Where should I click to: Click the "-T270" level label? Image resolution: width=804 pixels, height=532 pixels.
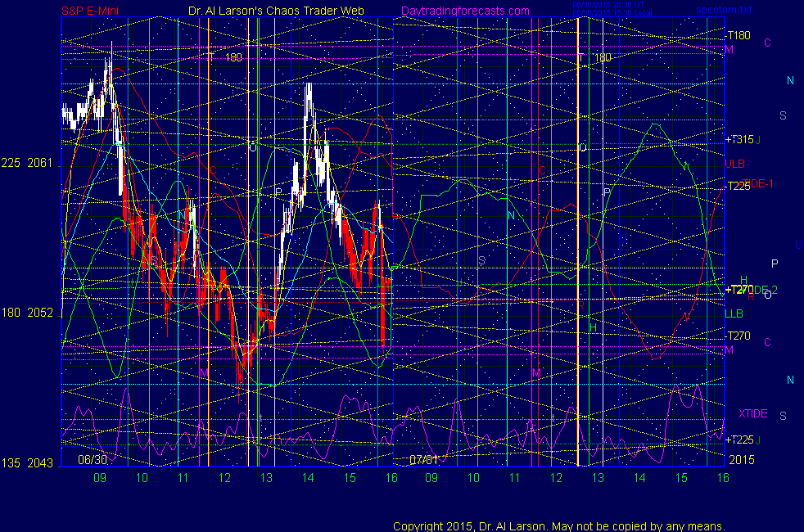coord(738,336)
